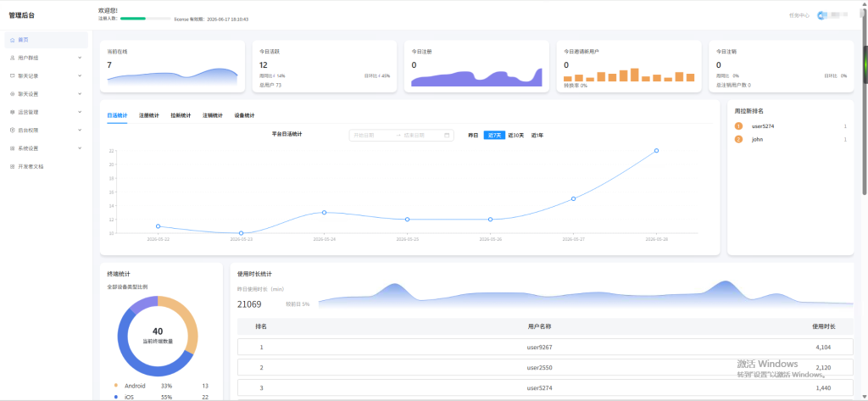Click the arrow between start and end date
The width and height of the screenshot is (868, 401).
pos(398,135)
